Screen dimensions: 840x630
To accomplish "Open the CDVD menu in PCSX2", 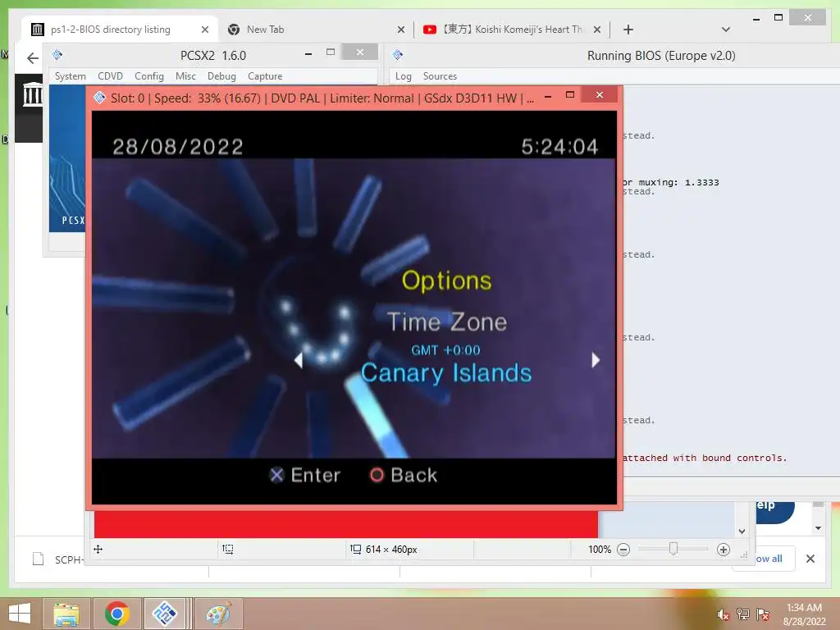I will pos(111,76).
